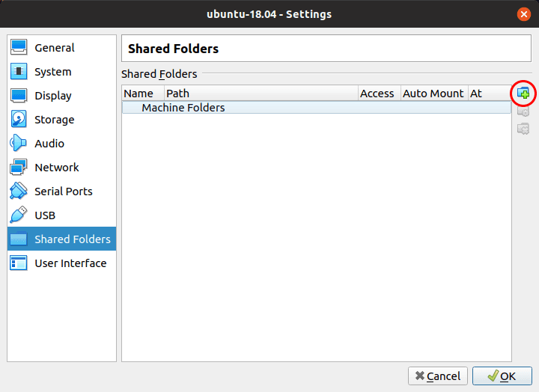Open the System settings page
Image resolution: width=539 pixels, height=392 pixels.
tap(61, 72)
